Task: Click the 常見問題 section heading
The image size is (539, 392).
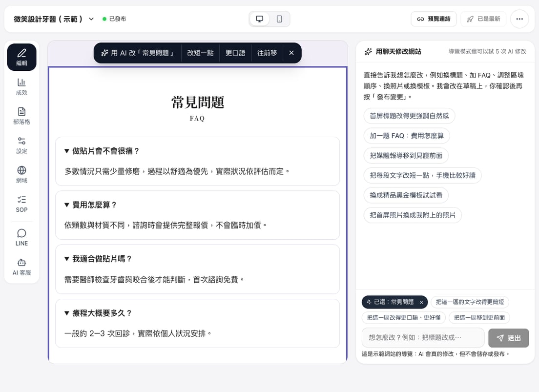Action: [198, 103]
